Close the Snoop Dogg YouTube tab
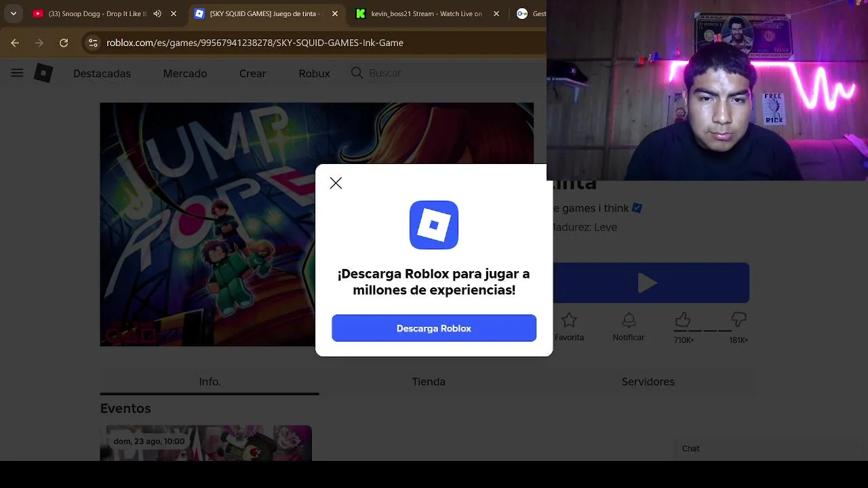The height and width of the screenshot is (488, 868). (x=174, y=14)
